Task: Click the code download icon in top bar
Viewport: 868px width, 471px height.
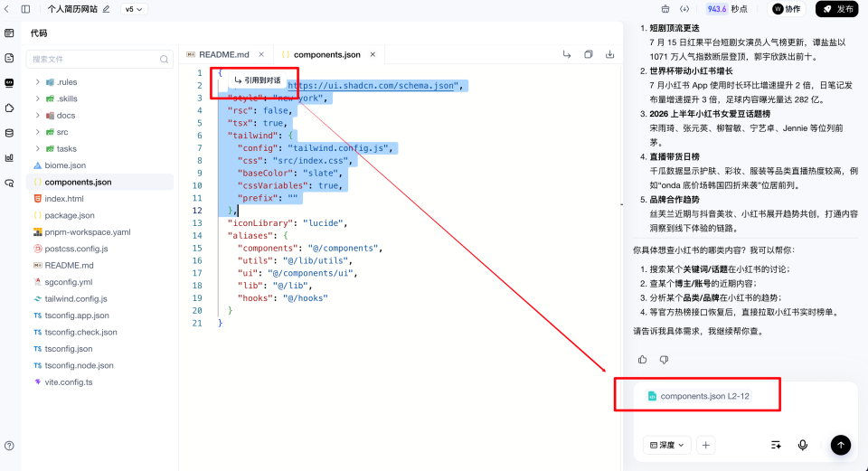Action: (x=684, y=9)
